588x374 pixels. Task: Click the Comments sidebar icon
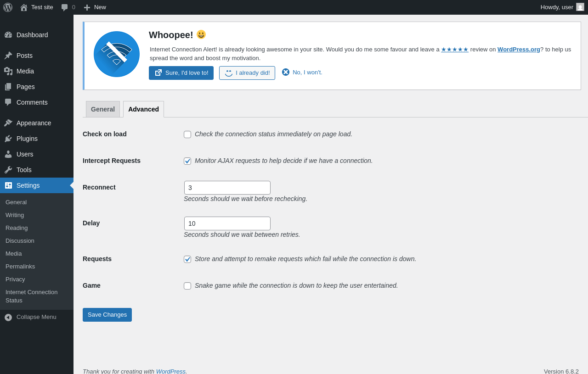(8, 102)
